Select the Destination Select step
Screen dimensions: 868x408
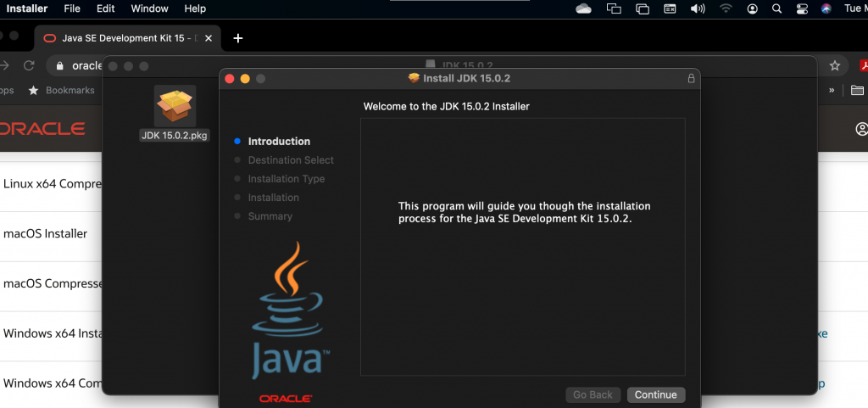(x=291, y=160)
